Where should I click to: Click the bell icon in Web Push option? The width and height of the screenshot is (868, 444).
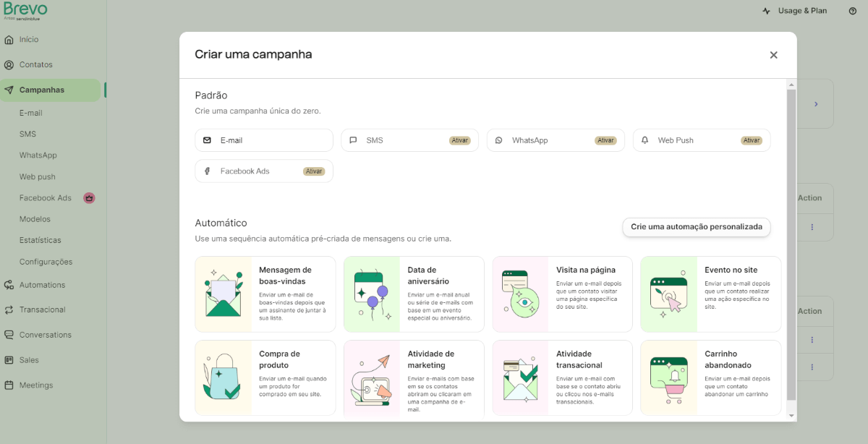(x=644, y=140)
